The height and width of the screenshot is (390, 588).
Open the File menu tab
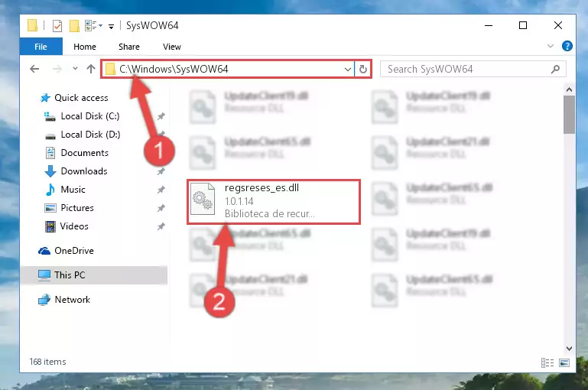pos(41,47)
